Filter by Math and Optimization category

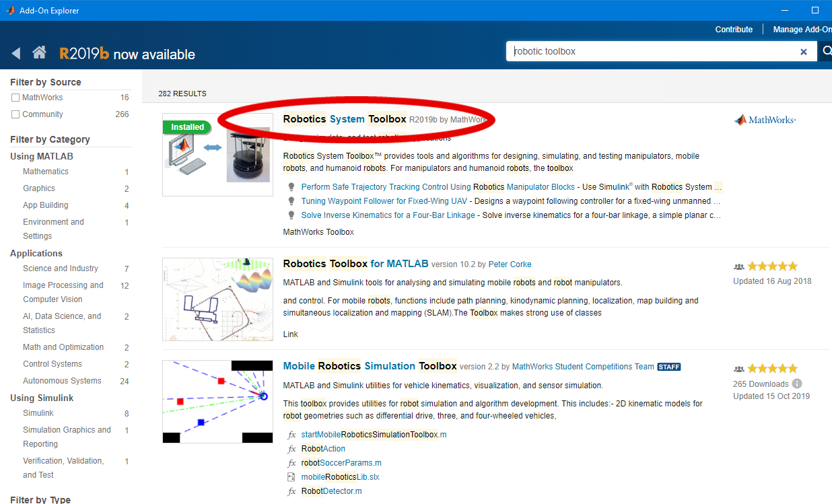(63, 347)
